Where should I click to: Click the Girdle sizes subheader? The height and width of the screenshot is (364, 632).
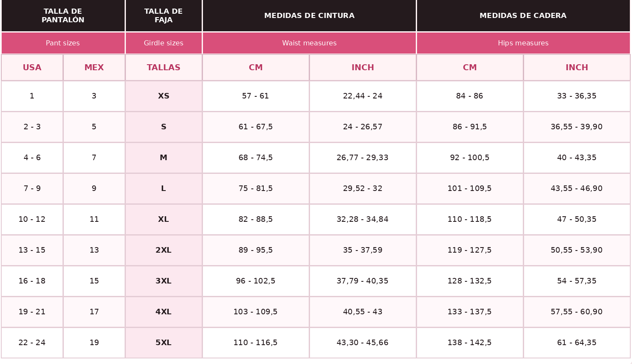tap(164, 43)
